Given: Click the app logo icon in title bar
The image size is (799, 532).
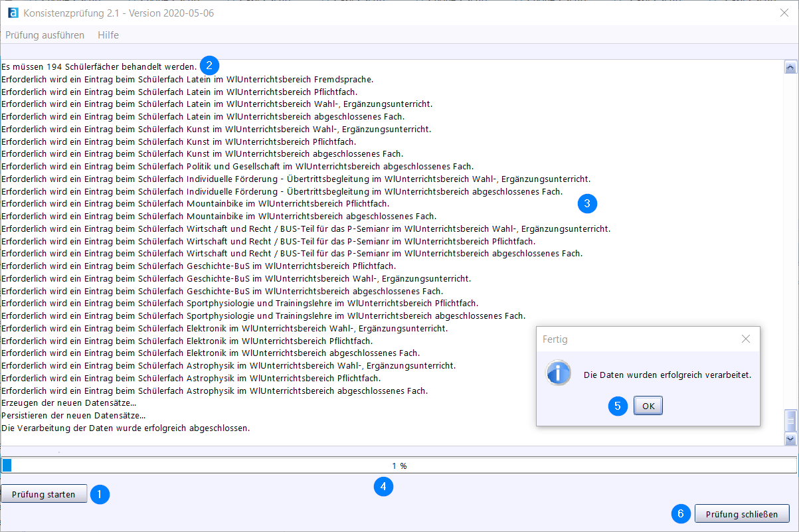Looking at the screenshot, I should pos(13,13).
